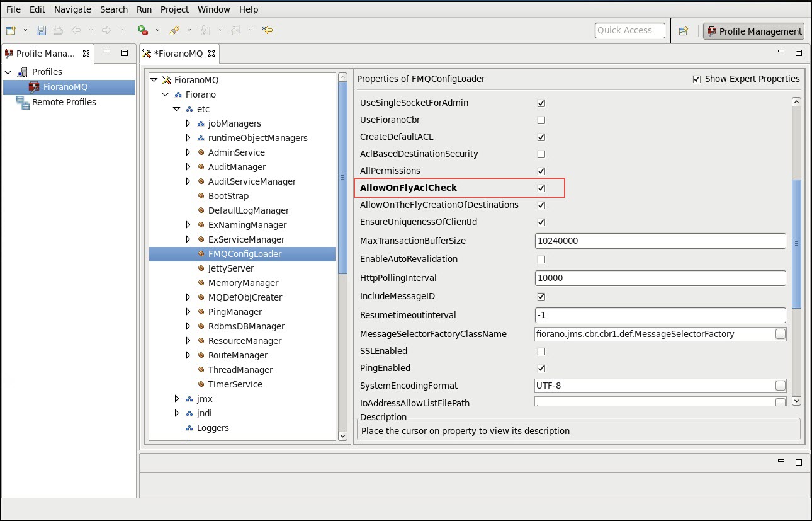Click the Quick Access search field
The image size is (812, 521).
coord(630,30)
